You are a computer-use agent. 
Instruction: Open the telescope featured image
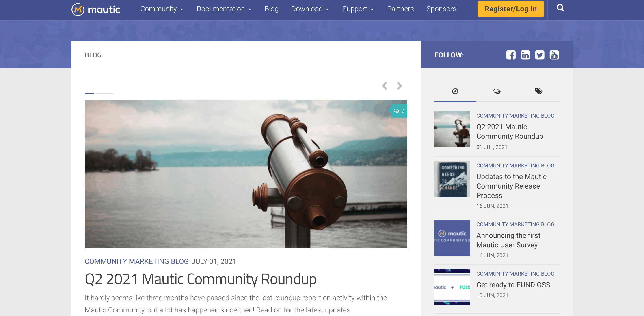tap(246, 174)
